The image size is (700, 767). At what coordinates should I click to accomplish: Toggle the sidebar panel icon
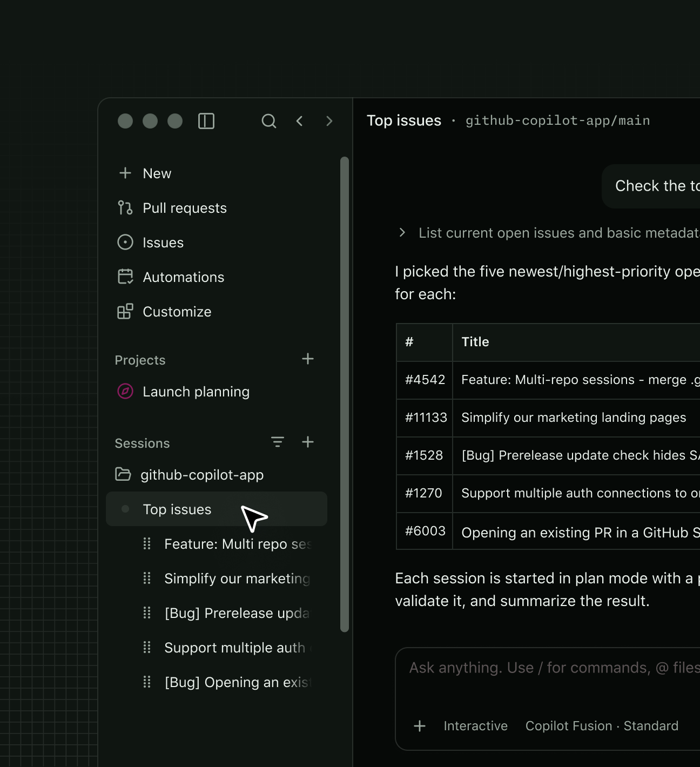(206, 121)
